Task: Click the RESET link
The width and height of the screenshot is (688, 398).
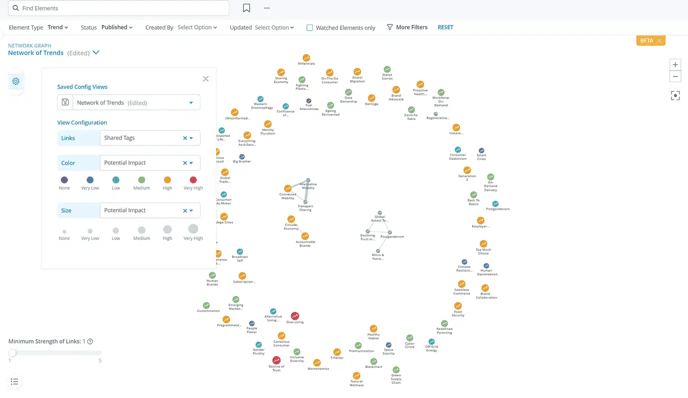Action: coord(445,27)
